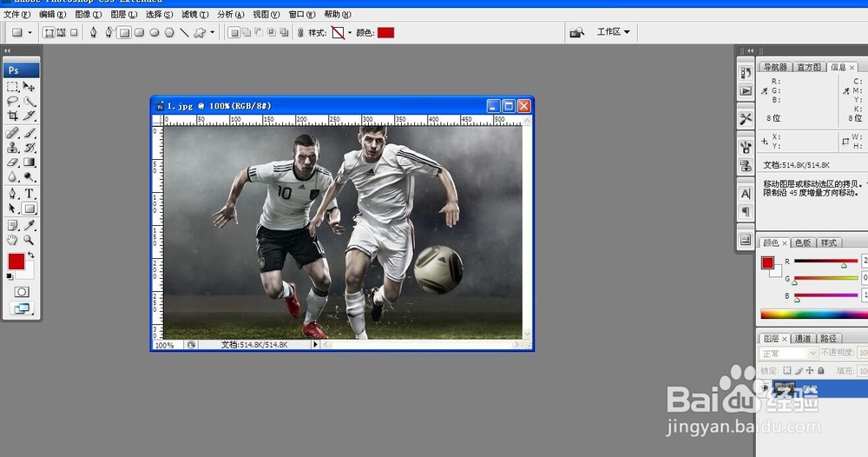Click the foreground color swatch in toolbox
Viewport: 868px width, 457px height.
point(16,262)
